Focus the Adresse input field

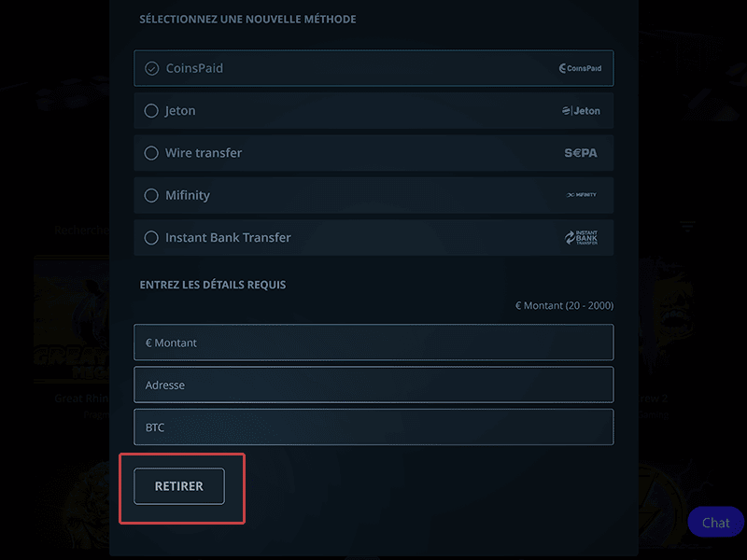[x=373, y=385]
